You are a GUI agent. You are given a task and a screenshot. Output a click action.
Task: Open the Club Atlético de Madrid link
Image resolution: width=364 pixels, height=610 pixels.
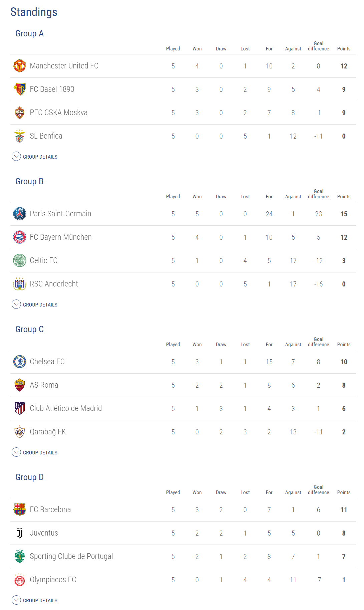click(x=66, y=408)
